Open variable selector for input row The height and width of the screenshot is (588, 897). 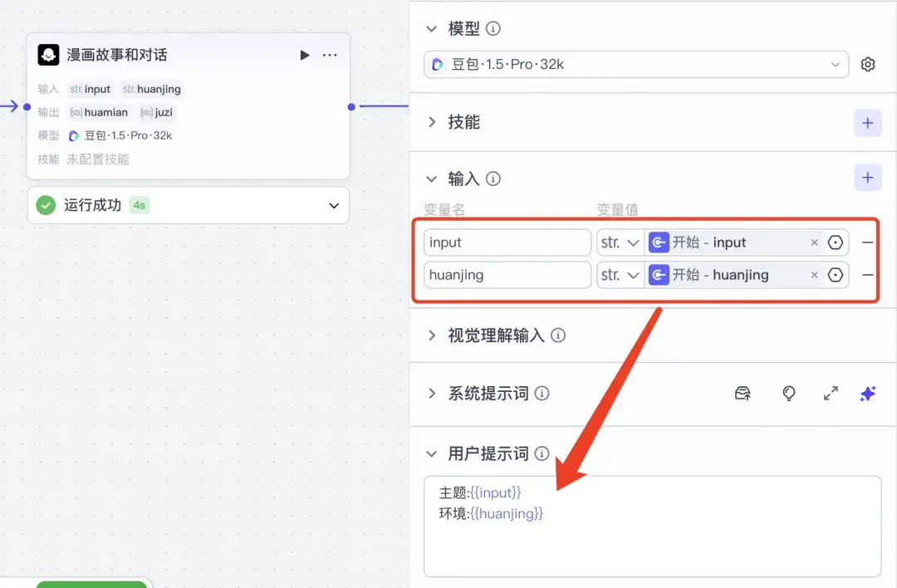(836, 243)
